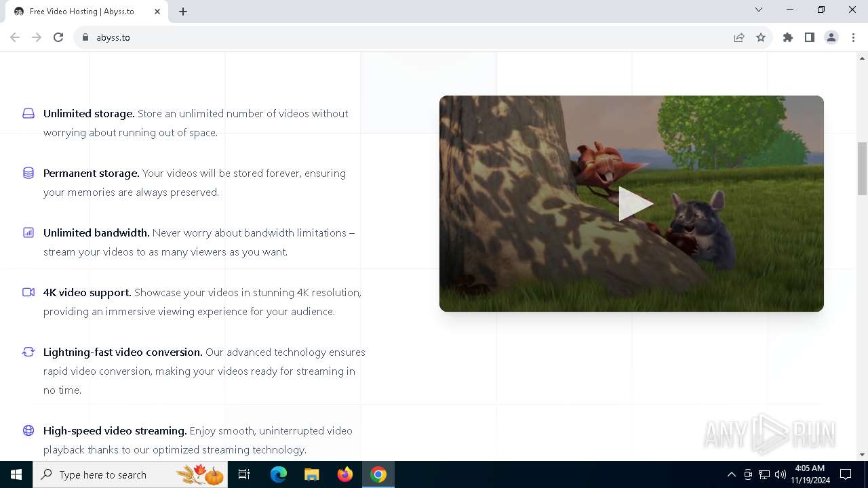This screenshot has width=868, height=488.
Task: Share this page via the share icon
Action: click(x=739, y=37)
